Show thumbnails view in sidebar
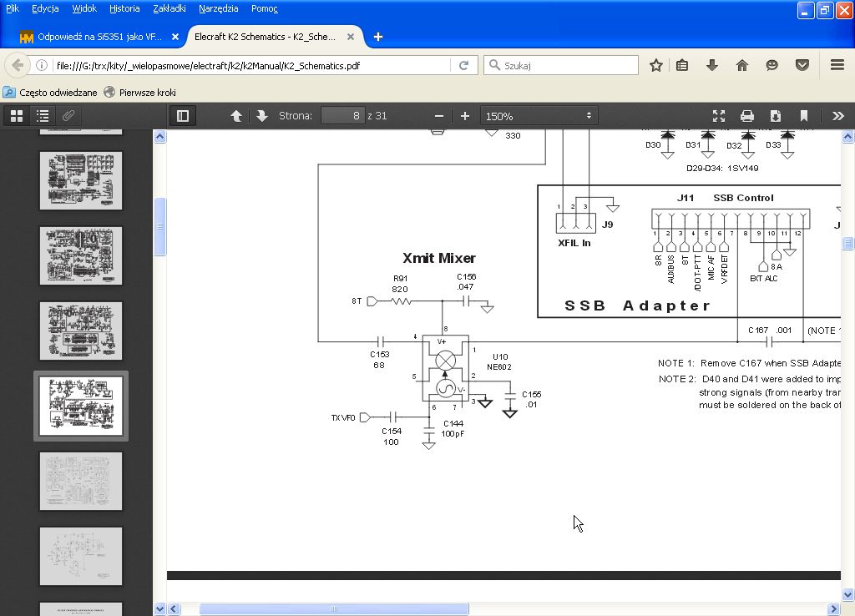This screenshot has height=616, width=855. [16, 116]
